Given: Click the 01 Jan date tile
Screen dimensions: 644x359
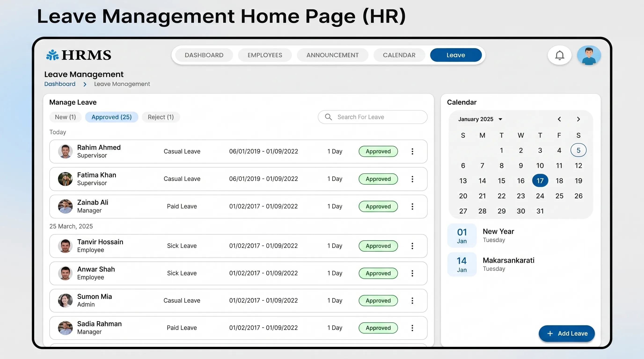Looking at the screenshot, I should 462,235.
